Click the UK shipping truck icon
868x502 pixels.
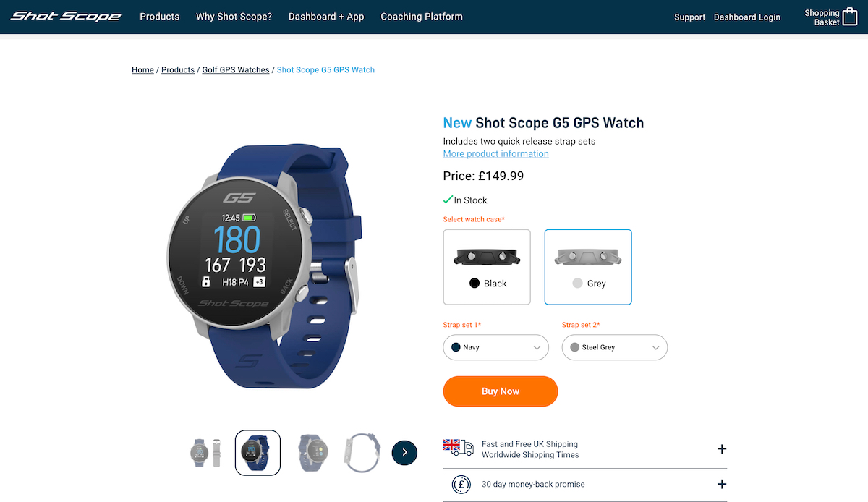click(458, 448)
